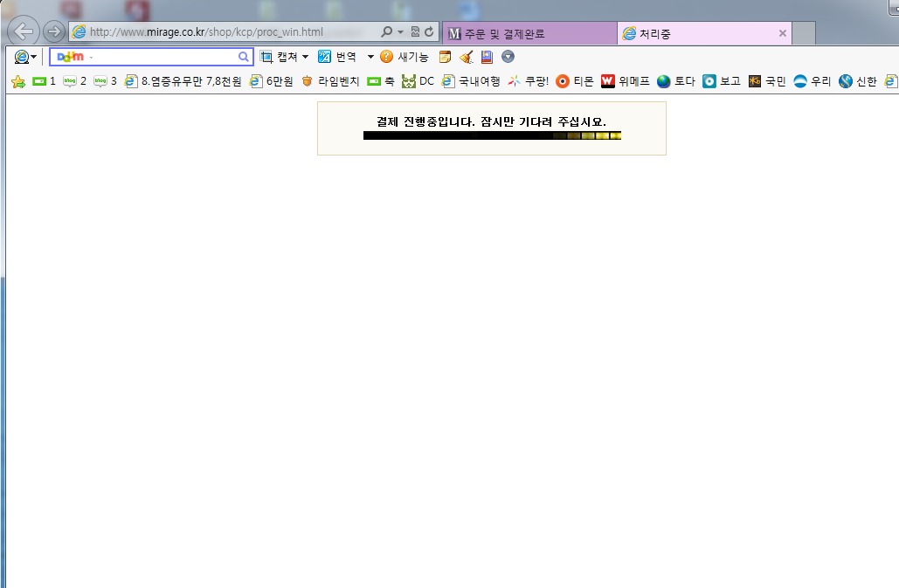Open the 위메프 bookmark link
This screenshot has height=588, width=899.
625,81
